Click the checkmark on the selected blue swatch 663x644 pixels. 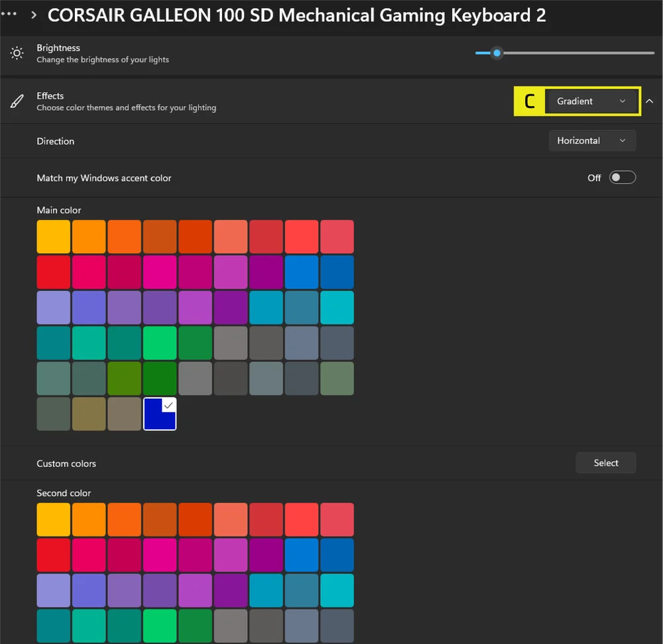(x=168, y=405)
